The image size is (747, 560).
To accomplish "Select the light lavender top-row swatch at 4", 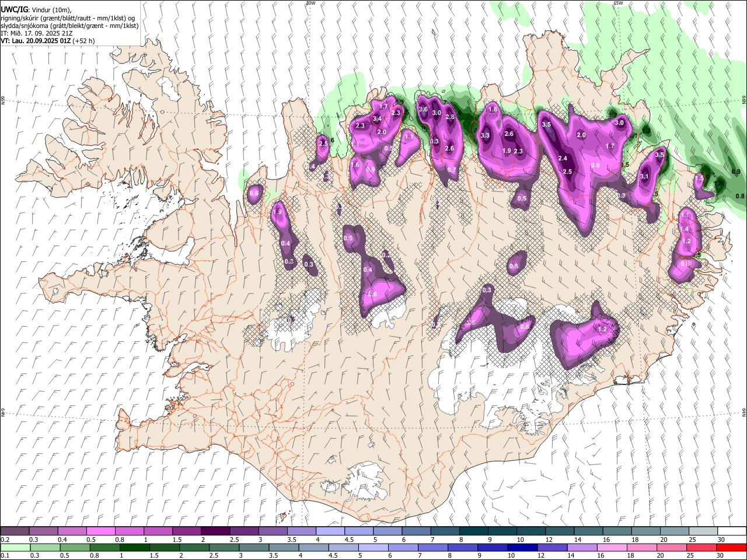I will (x=329, y=531).
